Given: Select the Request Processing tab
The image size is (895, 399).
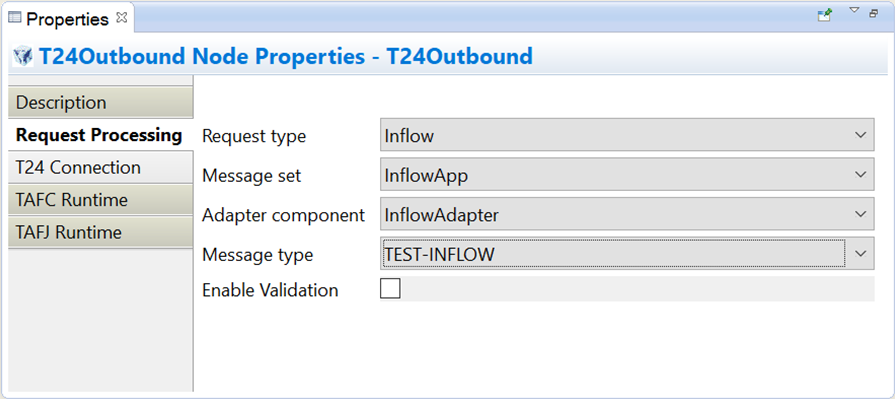Looking at the screenshot, I should tap(101, 135).
